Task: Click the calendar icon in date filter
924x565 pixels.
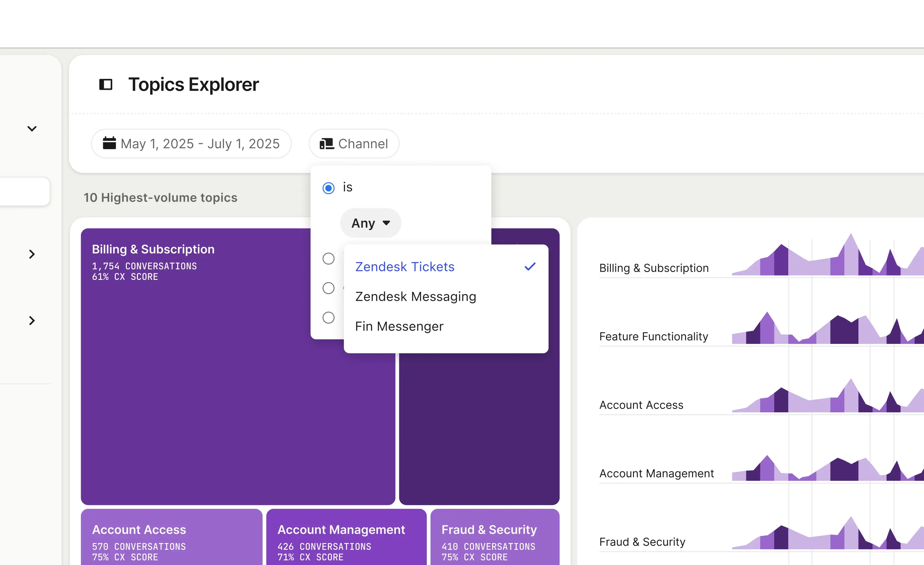Action: pos(109,143)
